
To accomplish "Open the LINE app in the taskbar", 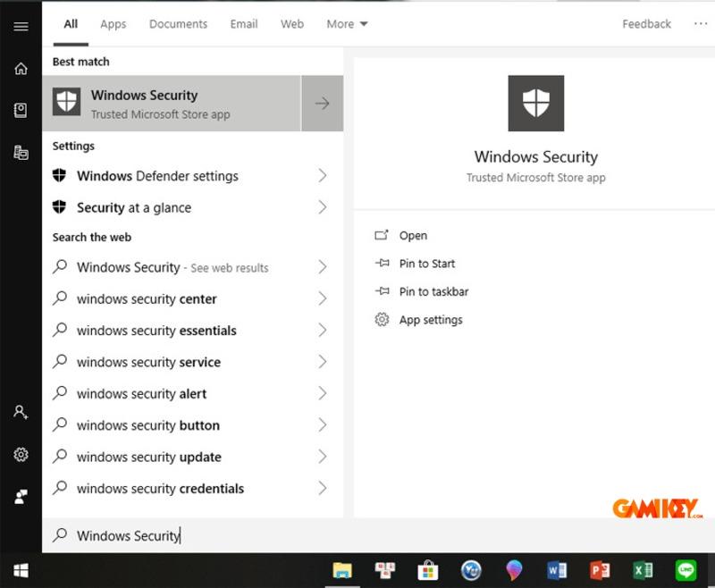I will coord(685,569).
